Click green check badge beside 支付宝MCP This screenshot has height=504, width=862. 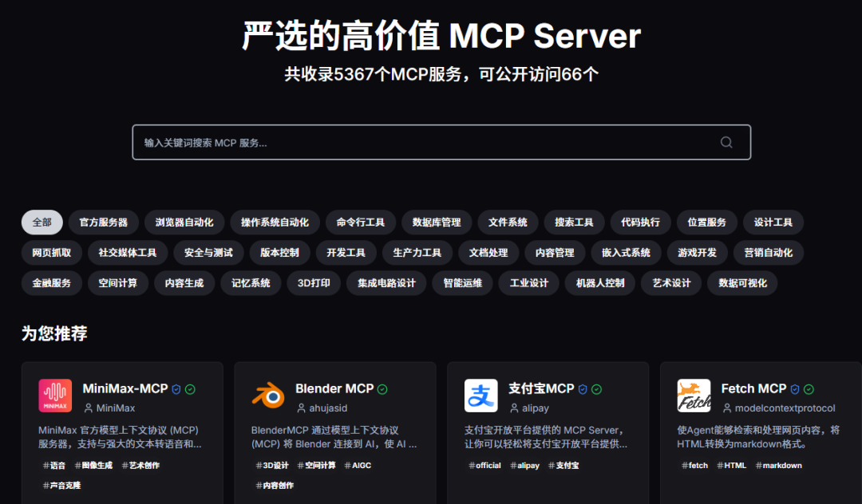click(596, 389)
